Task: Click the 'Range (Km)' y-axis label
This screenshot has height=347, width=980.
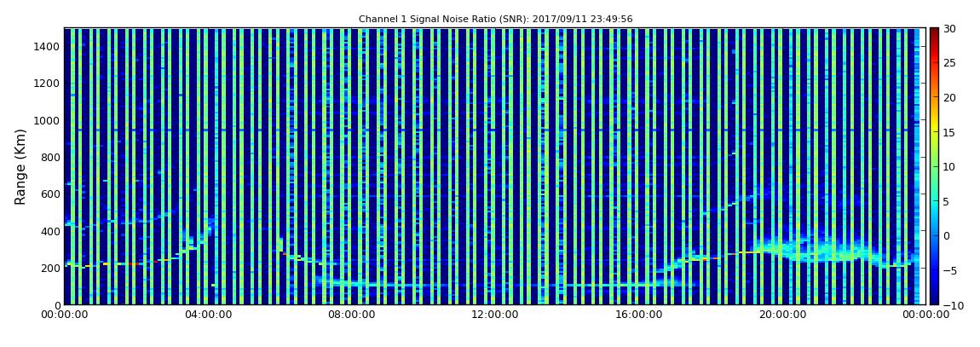Action: click(x=20, y=167)
